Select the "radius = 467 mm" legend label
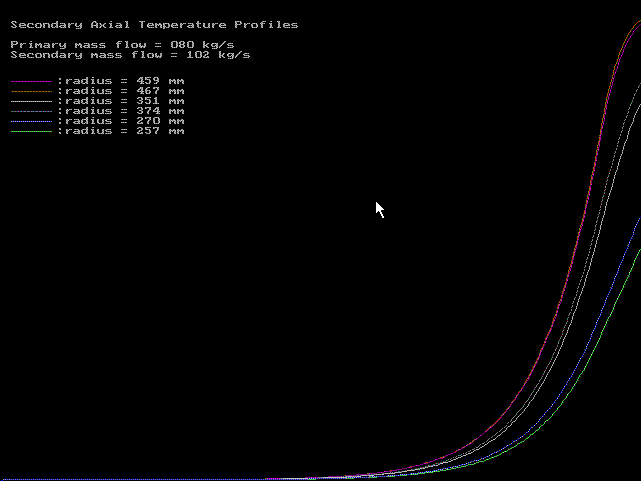This screenshot has width=641, height=481. point(123,90)
